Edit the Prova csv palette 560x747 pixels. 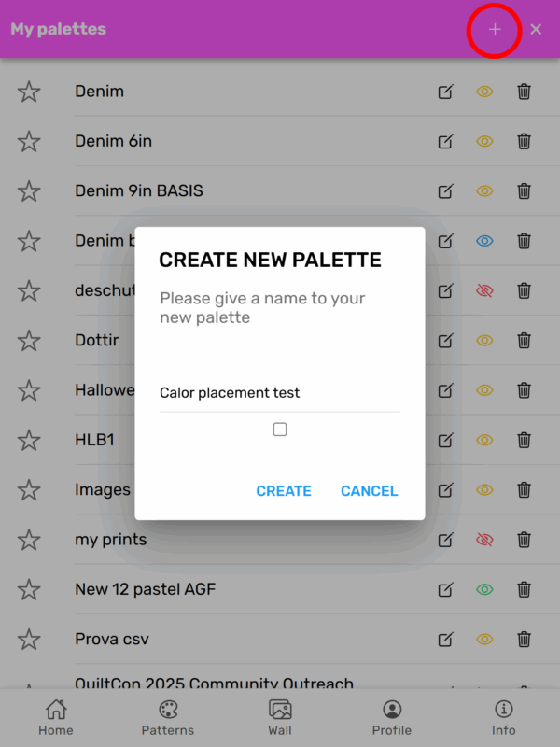pyautogui.click(x=446, y=640)
